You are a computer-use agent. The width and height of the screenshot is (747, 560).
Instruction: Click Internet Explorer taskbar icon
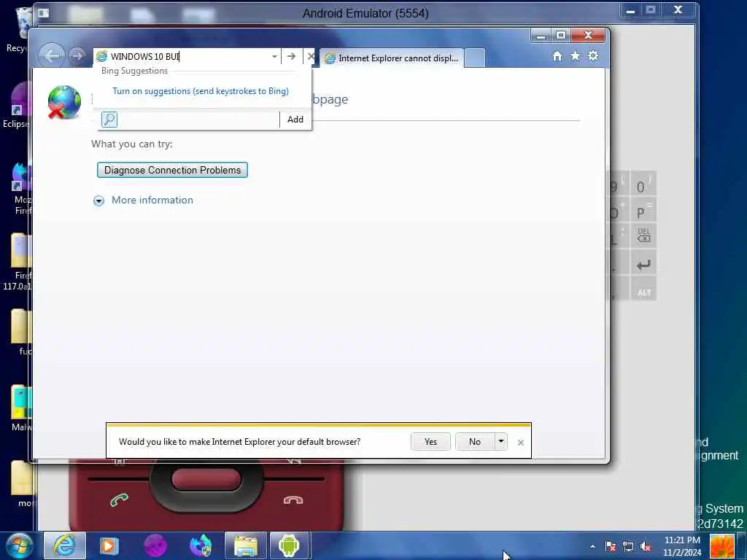64,545
